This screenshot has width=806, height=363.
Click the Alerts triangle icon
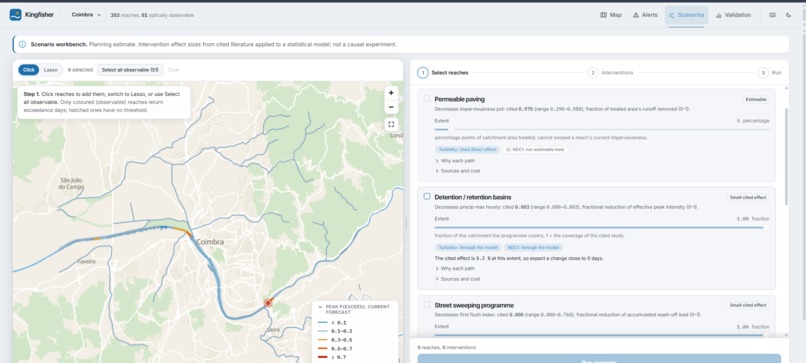coord(636,15)
